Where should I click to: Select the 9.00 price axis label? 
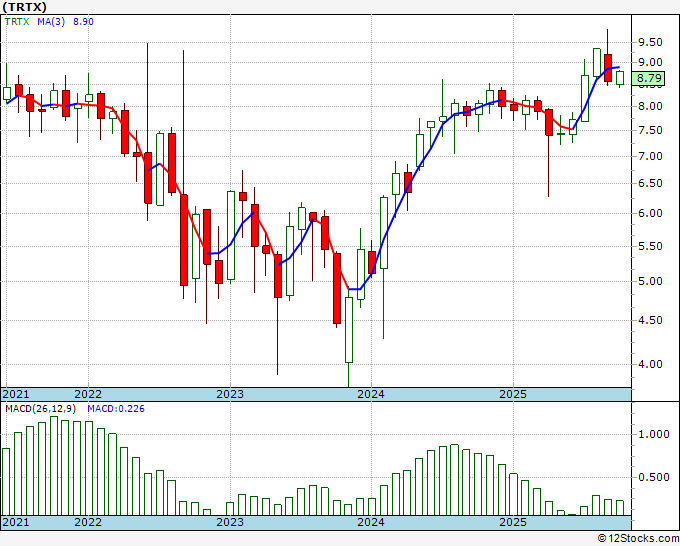[x=650, y=62]
